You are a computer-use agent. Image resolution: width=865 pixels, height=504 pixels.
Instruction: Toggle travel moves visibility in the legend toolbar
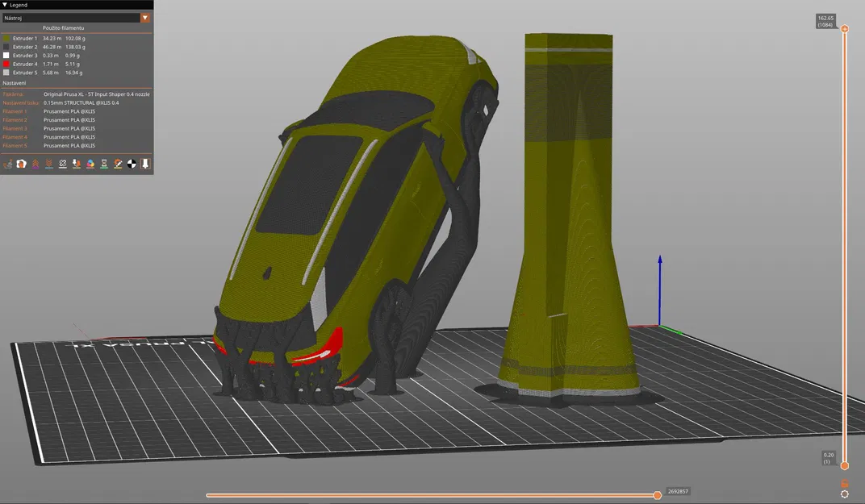[7, 164]
